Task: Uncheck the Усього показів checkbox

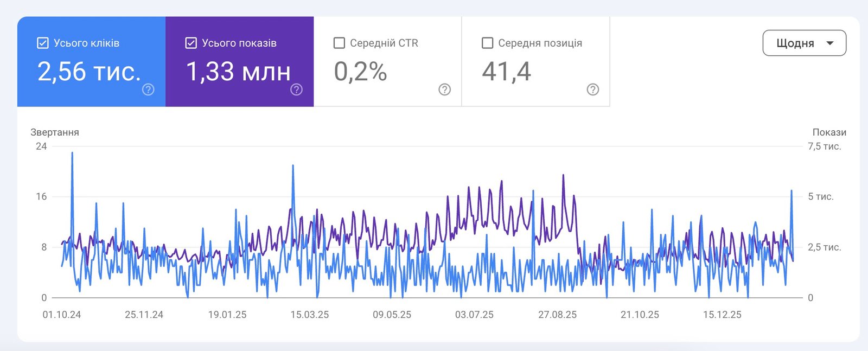Action: tap(191, 43)
